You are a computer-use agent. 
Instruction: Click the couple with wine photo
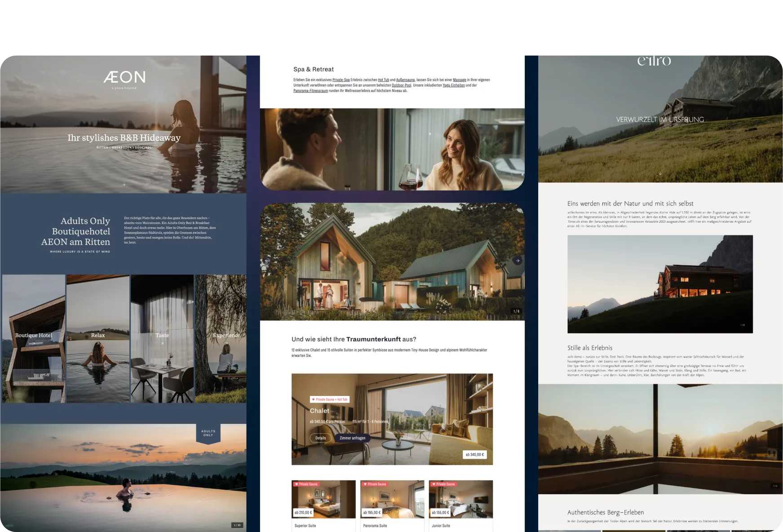coord(392,149)
